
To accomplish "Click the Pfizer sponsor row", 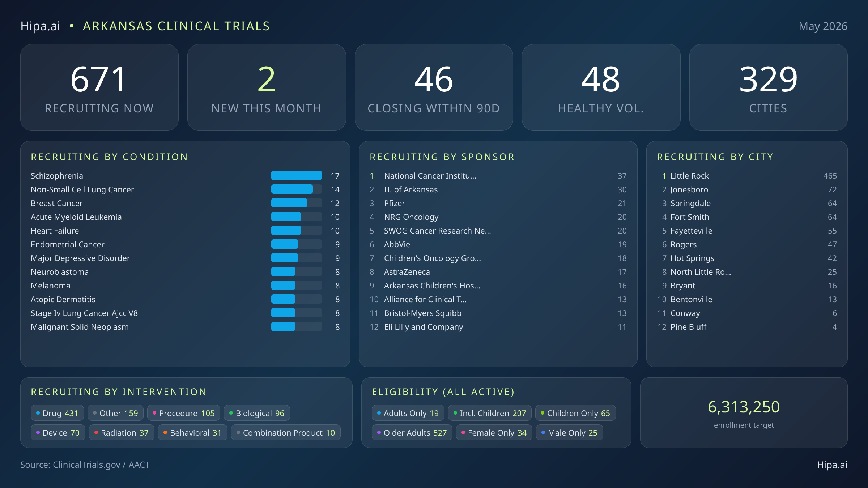I will [x=498, y=203].
